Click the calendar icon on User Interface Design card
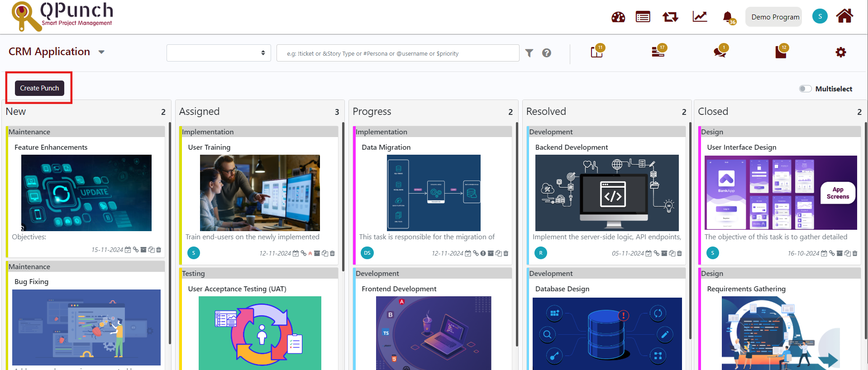The height and width of the screenshot is (370, 868). click(824, 253)
